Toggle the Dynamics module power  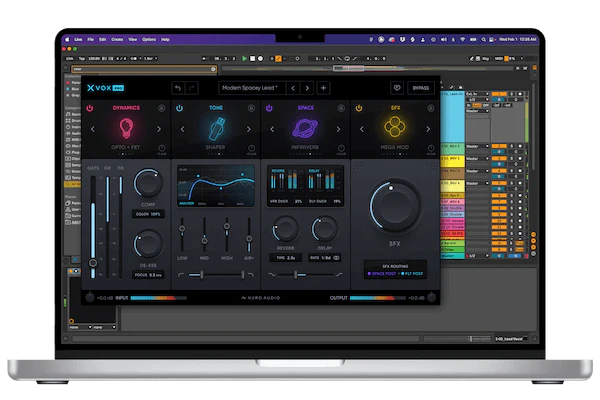click(90, 108)
